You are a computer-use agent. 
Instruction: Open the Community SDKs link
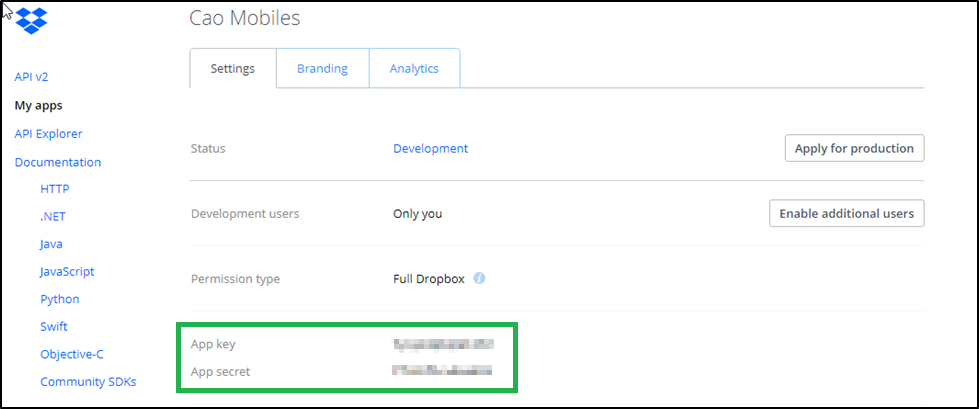89,382
